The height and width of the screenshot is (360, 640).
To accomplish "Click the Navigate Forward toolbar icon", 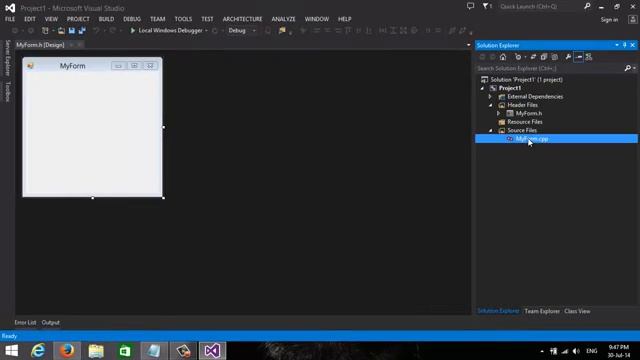I will (31, 31).
